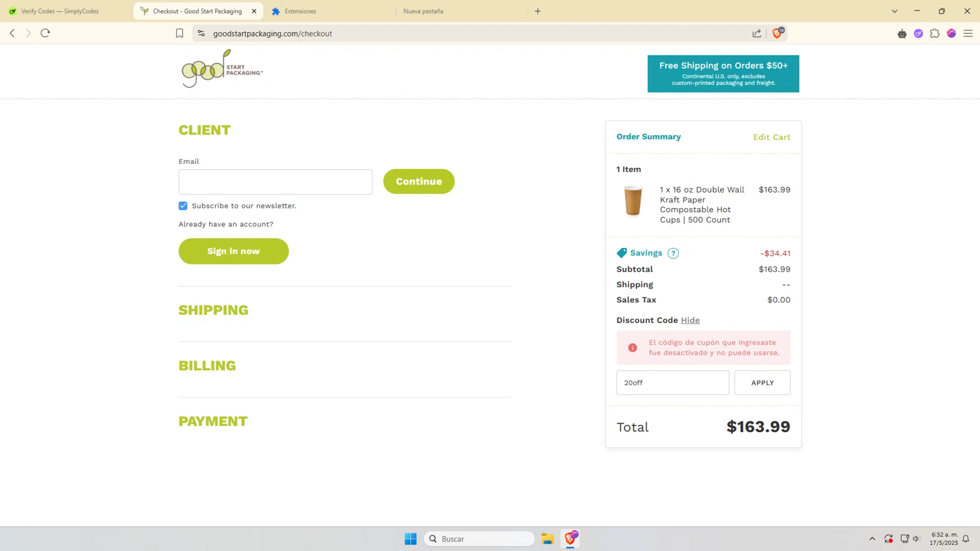980x551 pixels.
Task: Click the taskbar Buscar search box
Action: 480,539
